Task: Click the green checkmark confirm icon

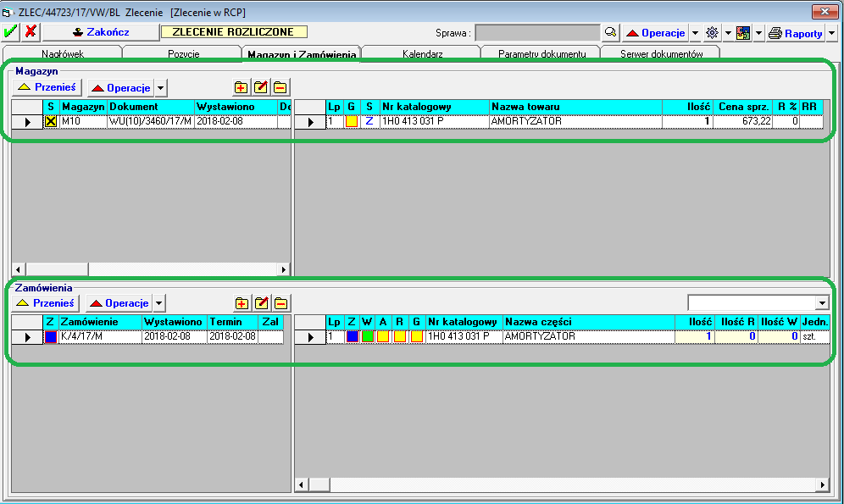Action: (x=10, y=32)
